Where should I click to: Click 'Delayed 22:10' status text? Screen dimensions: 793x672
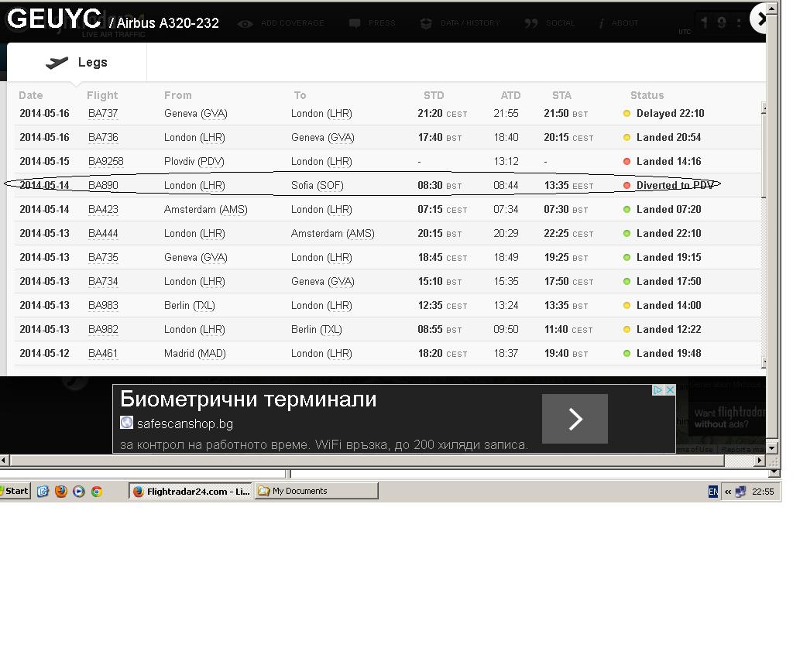coord(670,113)
